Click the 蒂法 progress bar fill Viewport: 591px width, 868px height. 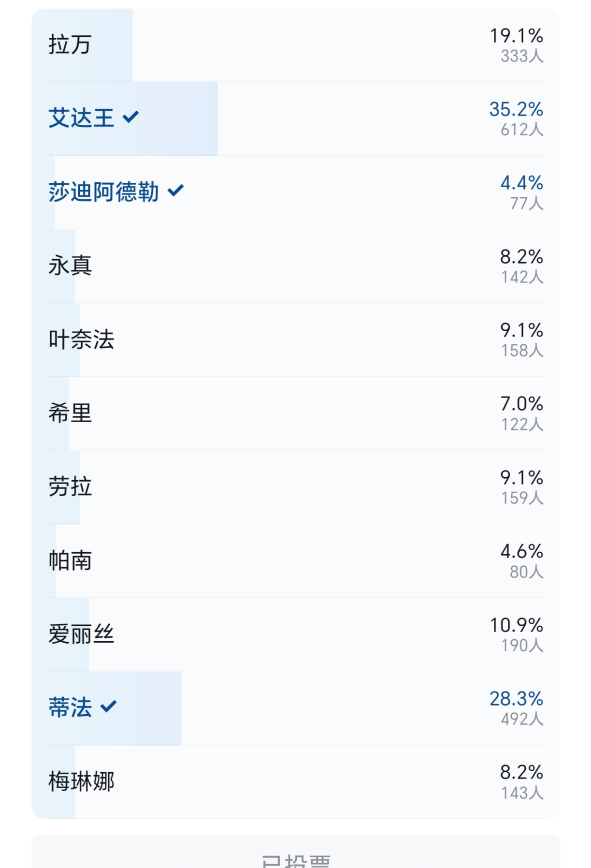click(x=107, y=708)
